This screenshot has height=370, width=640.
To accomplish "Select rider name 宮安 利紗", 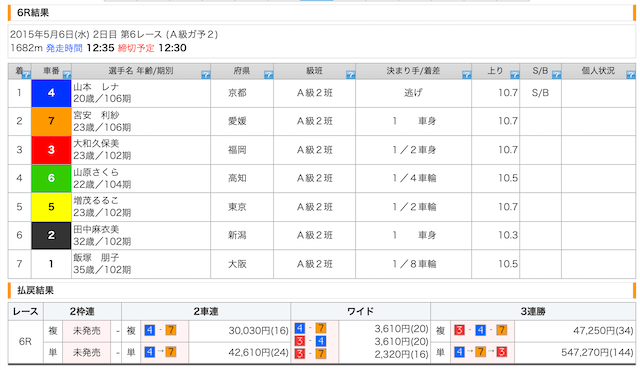I will (x=96, y=115).
